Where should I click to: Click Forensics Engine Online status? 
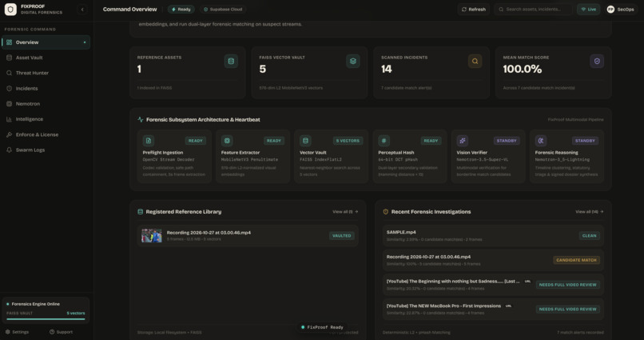33,304
